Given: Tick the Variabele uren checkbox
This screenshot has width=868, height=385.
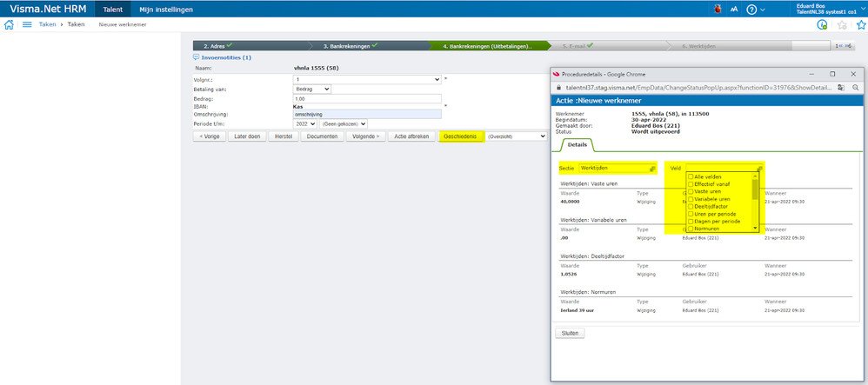Looking at the screenshot, I should [x=691, y=199].
